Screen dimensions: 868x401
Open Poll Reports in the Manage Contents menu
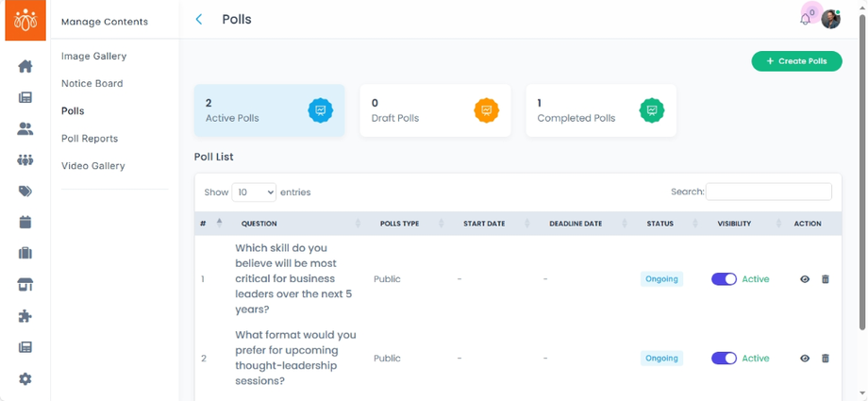coord(90,139)
